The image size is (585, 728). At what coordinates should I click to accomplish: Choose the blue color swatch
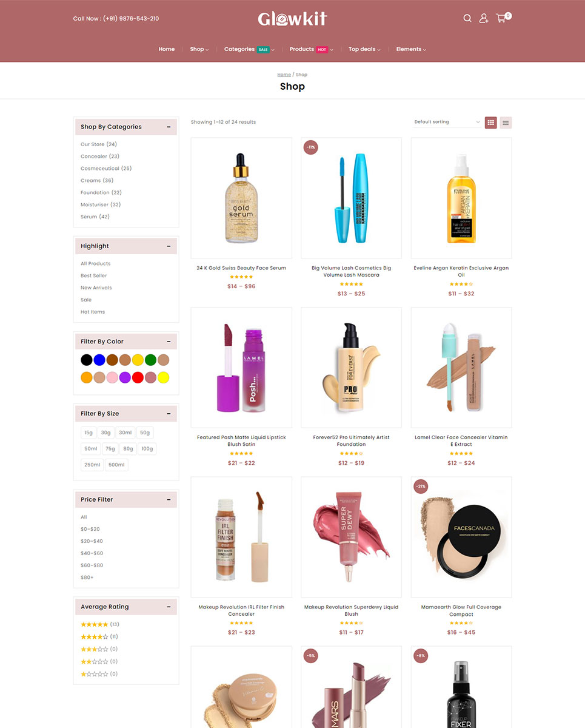99,360
